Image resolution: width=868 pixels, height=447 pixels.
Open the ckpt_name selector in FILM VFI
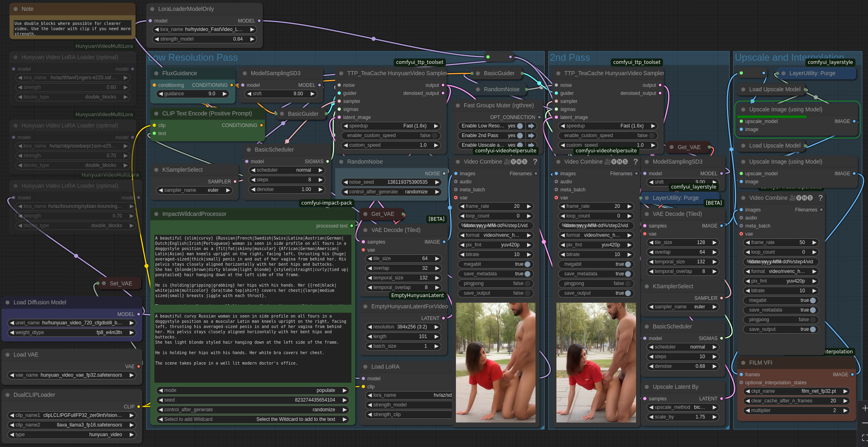click(796, 391)
